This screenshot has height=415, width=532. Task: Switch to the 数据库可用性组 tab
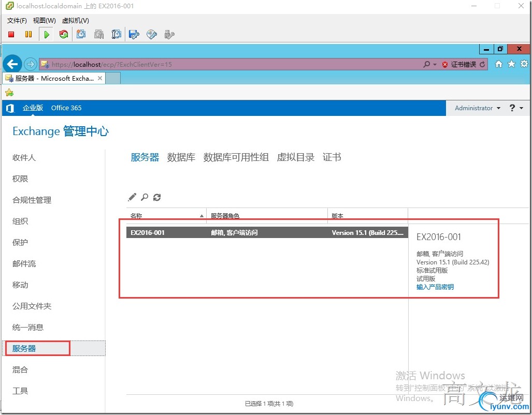(236, 157)
